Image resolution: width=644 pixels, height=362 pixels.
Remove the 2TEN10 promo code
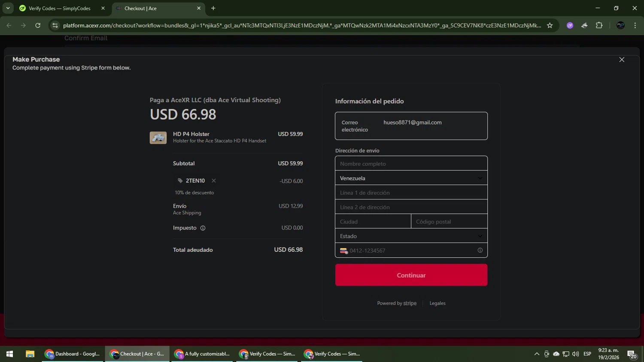(x=214, y=181)
